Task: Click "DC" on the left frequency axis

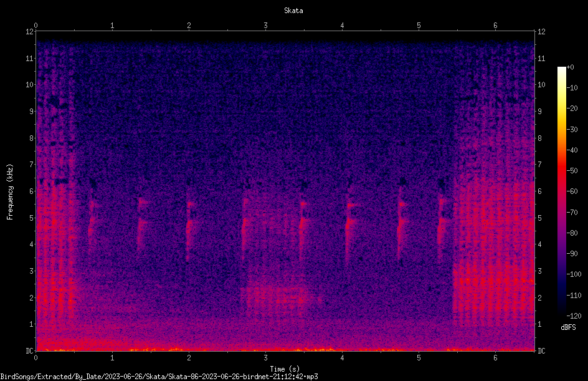Action: click(x=29, y=351)
